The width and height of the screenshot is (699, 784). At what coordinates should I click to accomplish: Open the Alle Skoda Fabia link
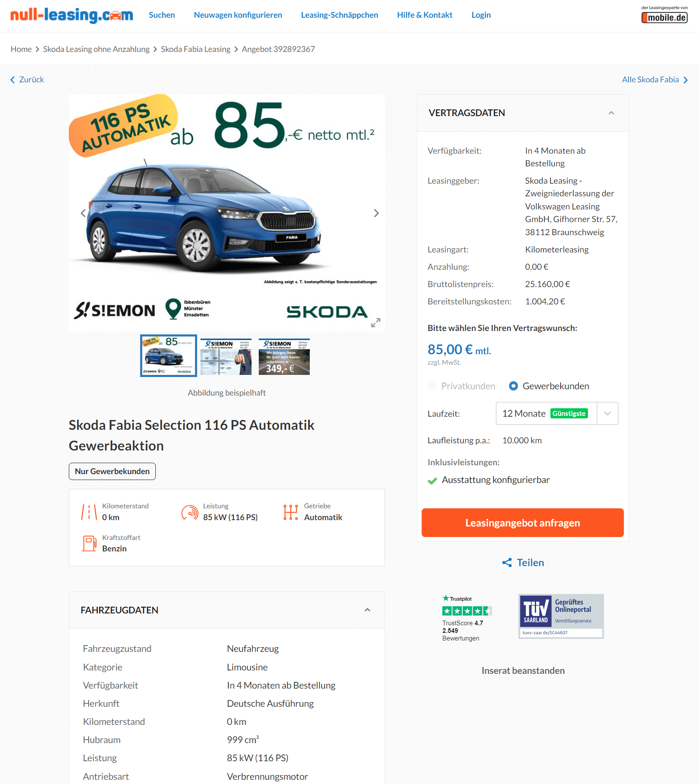point(655,79)
